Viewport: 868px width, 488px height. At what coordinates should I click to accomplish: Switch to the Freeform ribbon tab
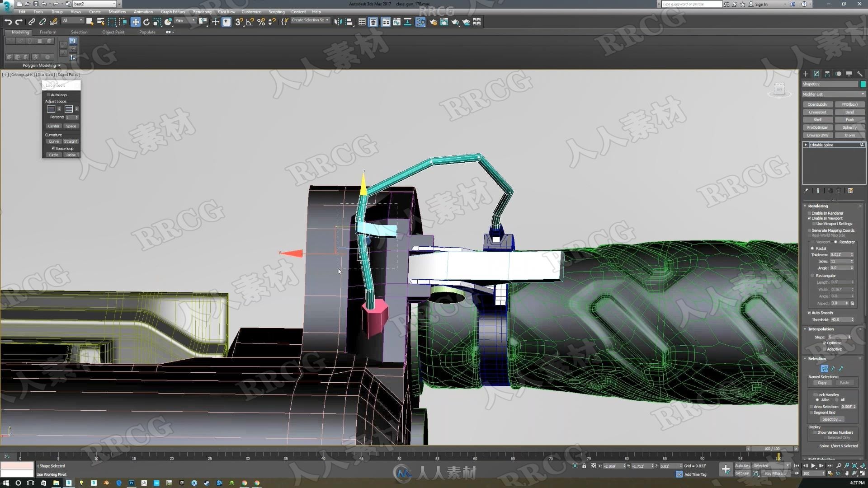(48, 32)
